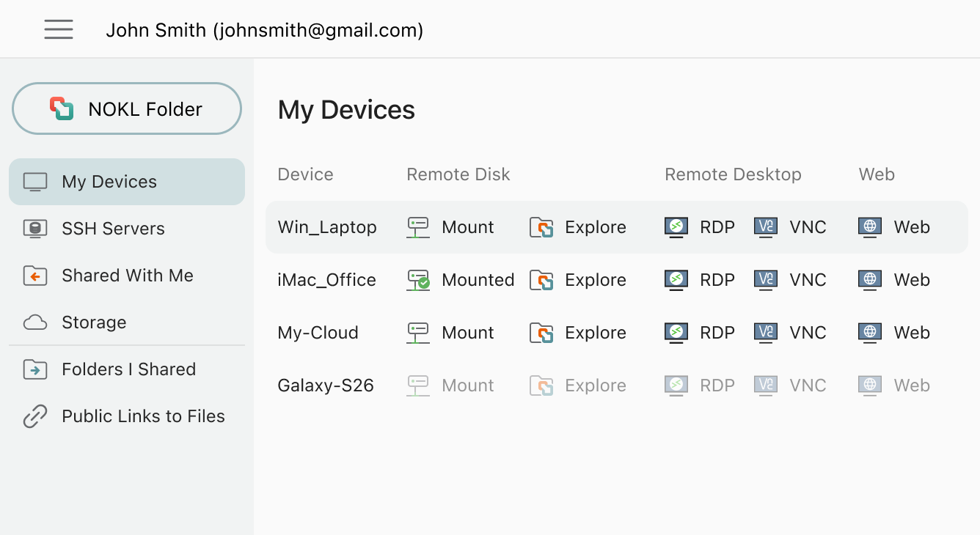Select My Devices in sidebar
This screenshot has width=980, height=535.
coord(127,182)
